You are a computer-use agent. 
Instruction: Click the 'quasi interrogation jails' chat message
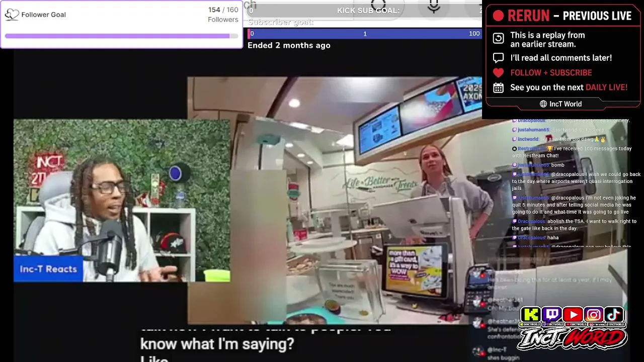[576, 181]
